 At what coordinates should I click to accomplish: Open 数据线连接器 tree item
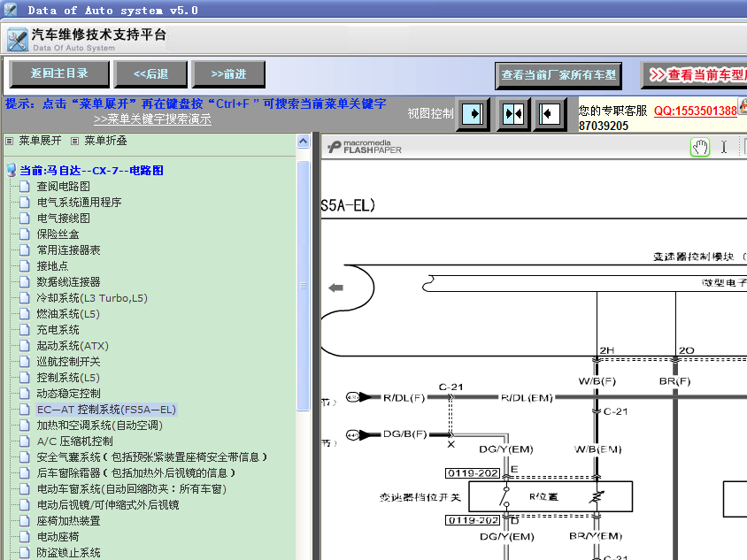69,282
